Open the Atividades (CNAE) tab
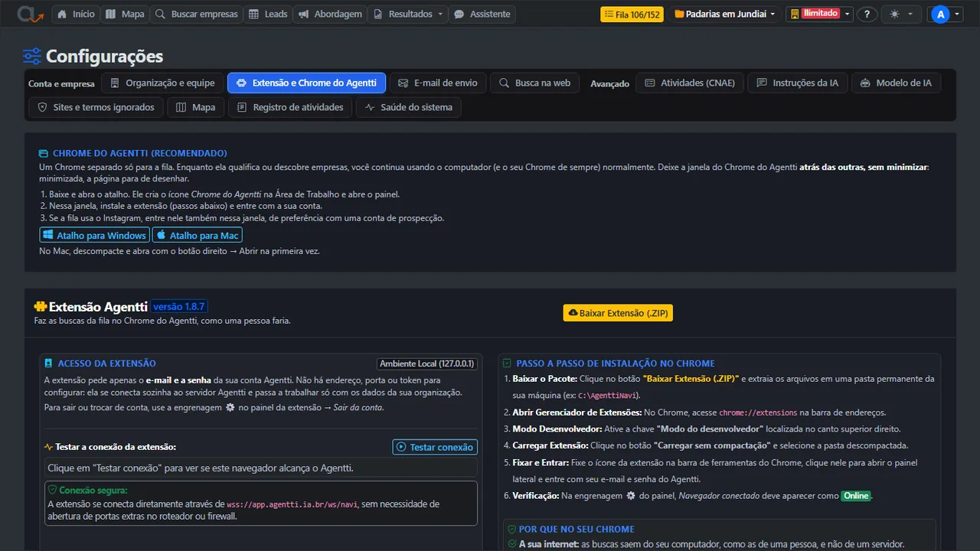This screenshot has height=551, width=980. (690, 83)
